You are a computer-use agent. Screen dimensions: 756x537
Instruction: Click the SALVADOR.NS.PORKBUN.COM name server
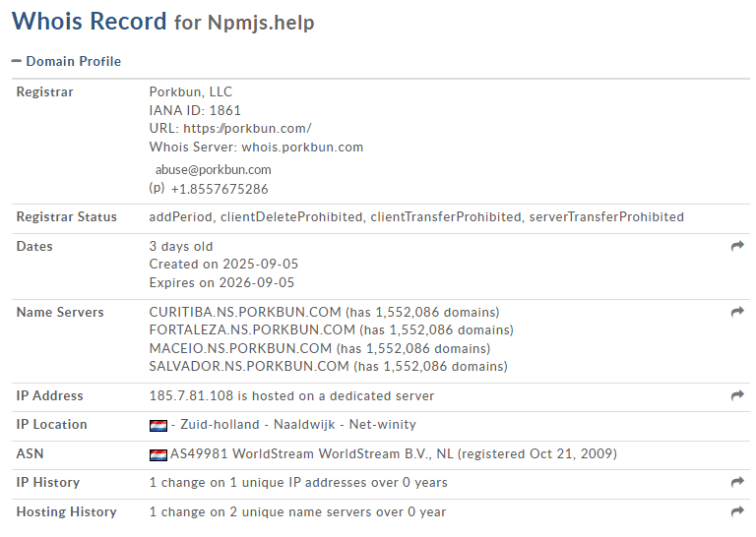(249, 367)
